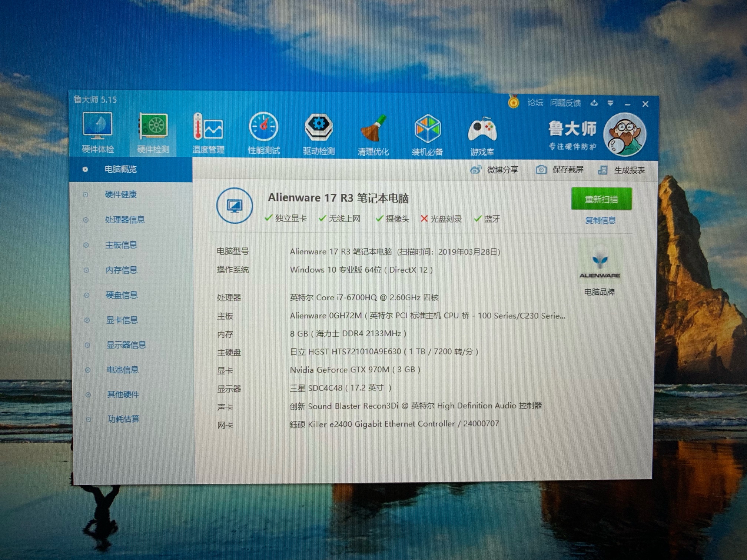The image size is (747, 560).
Task: Open 显卡信息 sidebar item
Action: pyautogui.click(x=122, y=320)
